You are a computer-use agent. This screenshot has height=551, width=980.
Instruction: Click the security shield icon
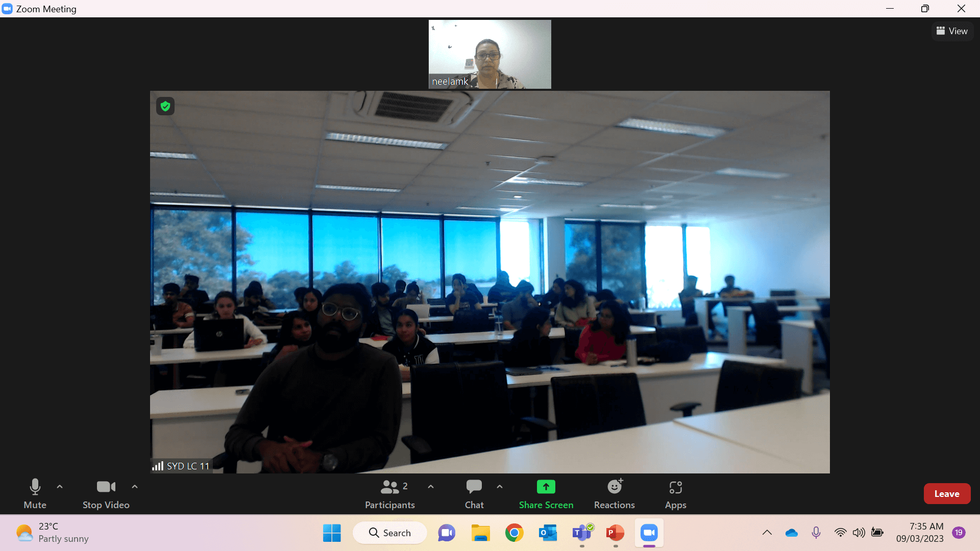point(165,106)
